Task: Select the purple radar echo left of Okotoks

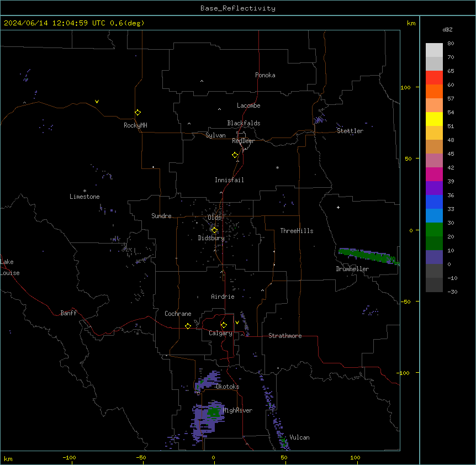Action: tap(208, 381)
